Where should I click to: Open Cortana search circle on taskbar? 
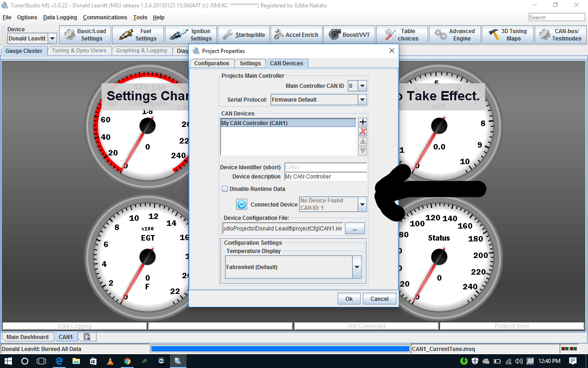(25, 361)
